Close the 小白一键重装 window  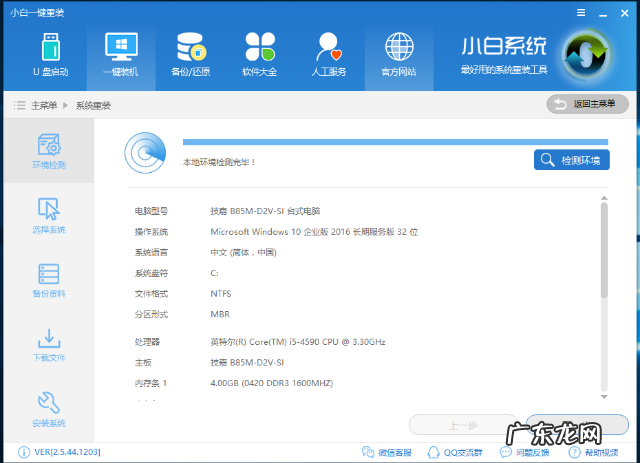tap(624, 13)
